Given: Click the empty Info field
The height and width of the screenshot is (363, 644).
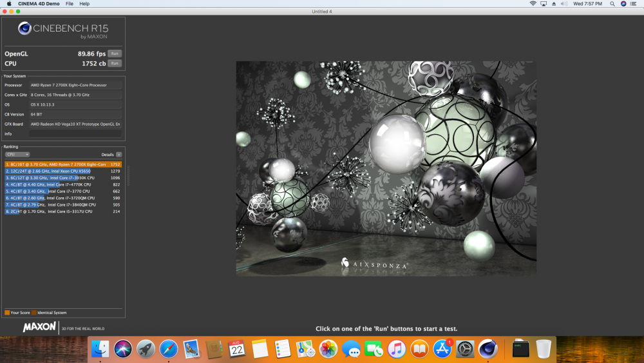Looking at the screenshot, I should (75, 134).
